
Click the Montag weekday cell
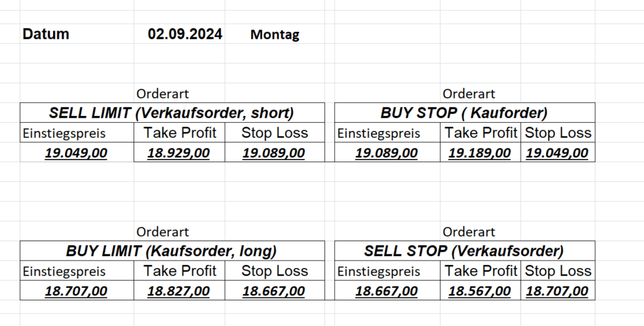click(275, 35)
